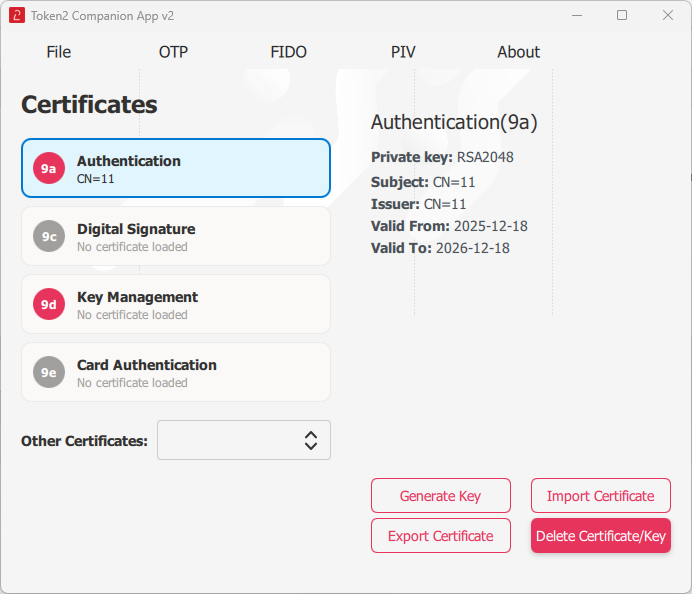Click the red 9d slot badge
This screenshot has width=692, height=594.
tap(49, 304)
